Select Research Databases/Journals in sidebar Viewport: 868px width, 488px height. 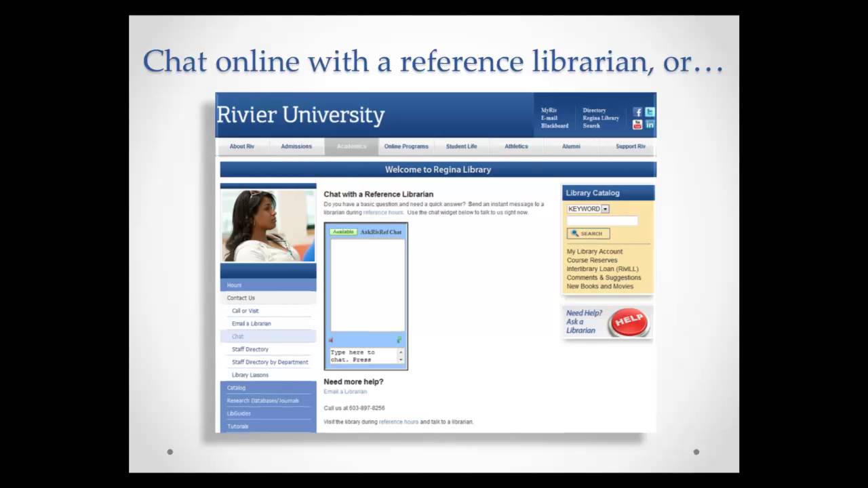[x=268, y=401]
